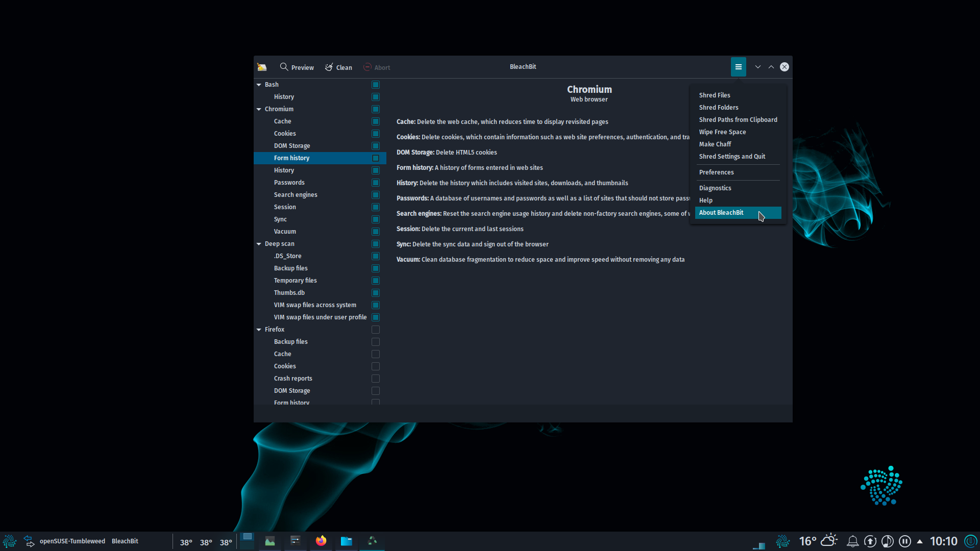Open About BleachBit
Viewport: 980px width, 551px height.
(x=738, y=213)
